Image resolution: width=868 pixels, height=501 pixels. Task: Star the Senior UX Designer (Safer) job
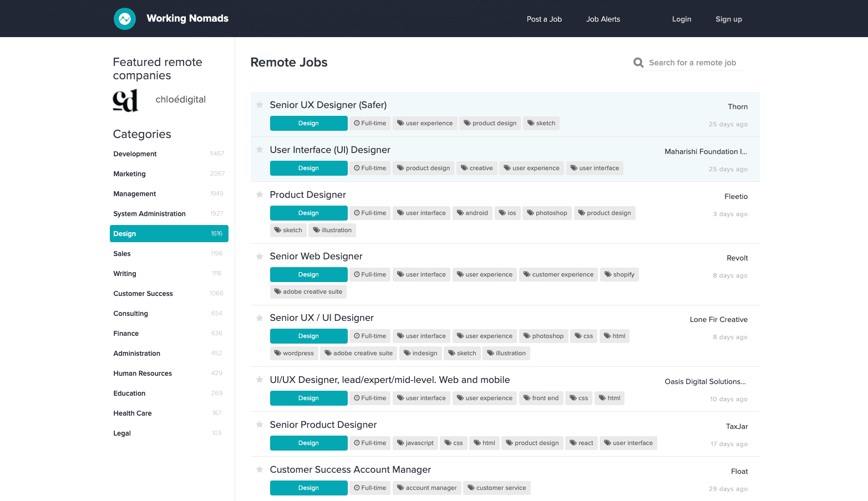point(260,104)
